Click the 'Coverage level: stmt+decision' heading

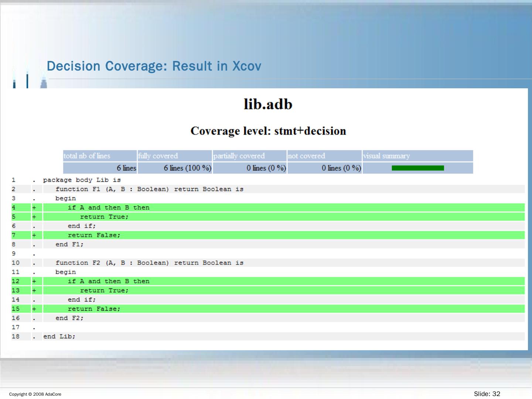click(x=268, y=131)
